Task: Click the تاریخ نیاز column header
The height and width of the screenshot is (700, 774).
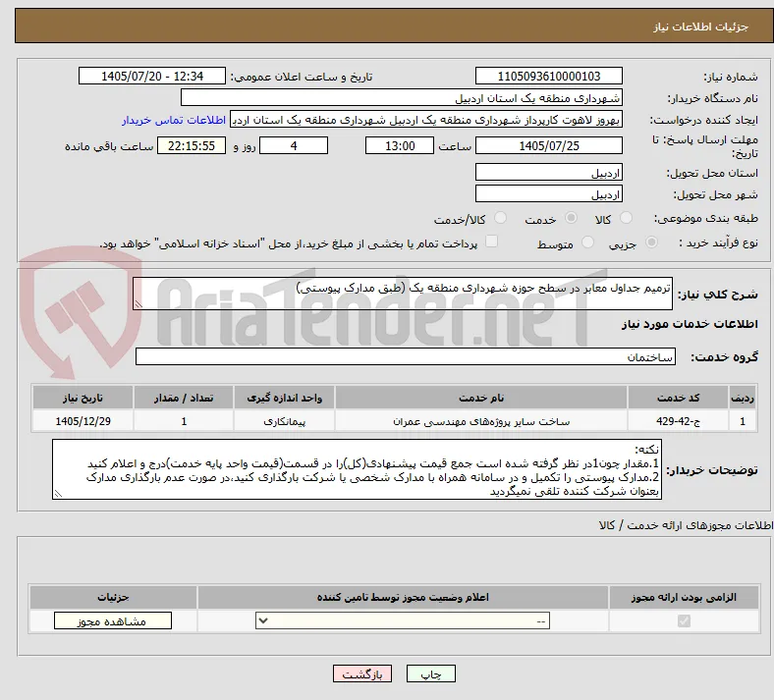Action: 83,398
